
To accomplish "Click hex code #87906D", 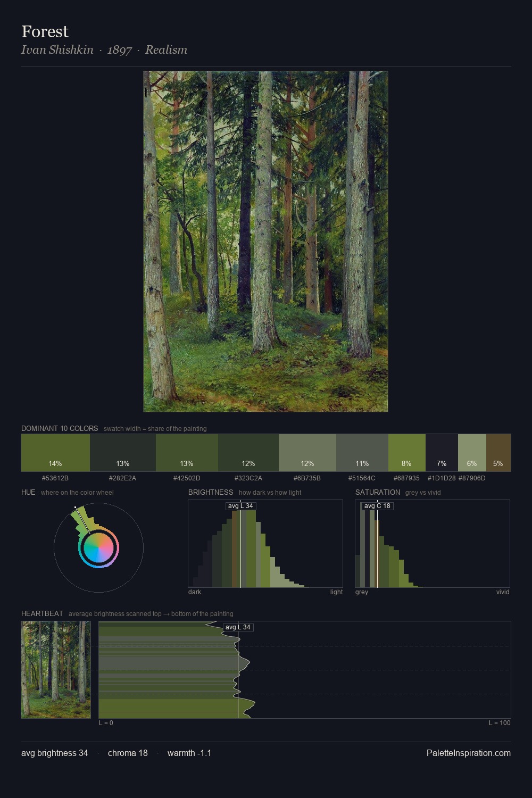I will [472, 478].
